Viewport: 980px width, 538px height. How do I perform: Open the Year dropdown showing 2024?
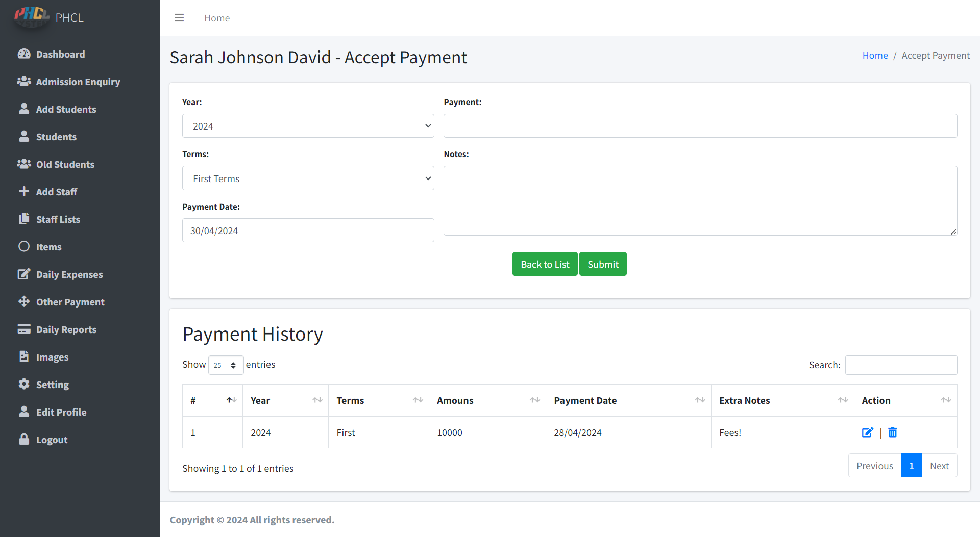[308, 126]
